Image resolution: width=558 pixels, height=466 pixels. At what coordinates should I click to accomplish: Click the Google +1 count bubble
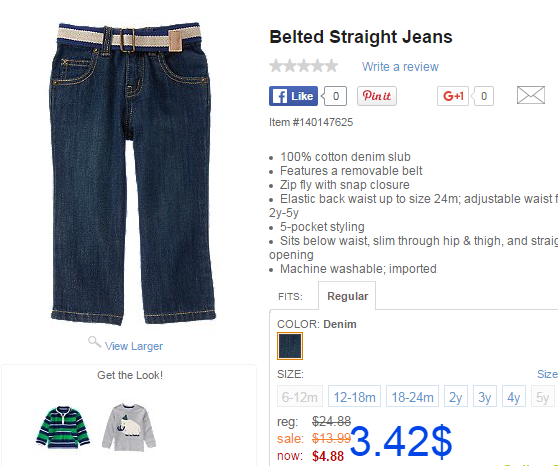point(483,96)
